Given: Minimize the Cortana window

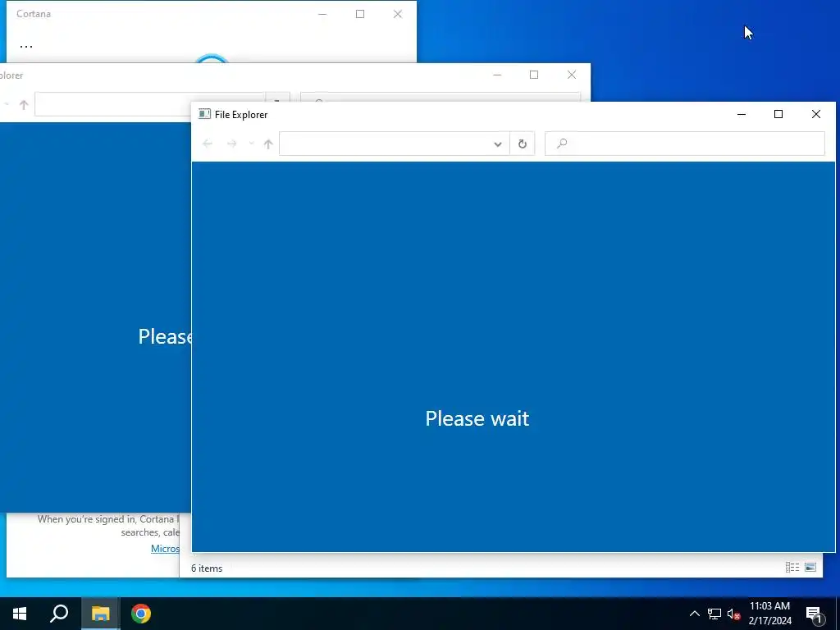Looking at the screenshot, I should point(322,14).
